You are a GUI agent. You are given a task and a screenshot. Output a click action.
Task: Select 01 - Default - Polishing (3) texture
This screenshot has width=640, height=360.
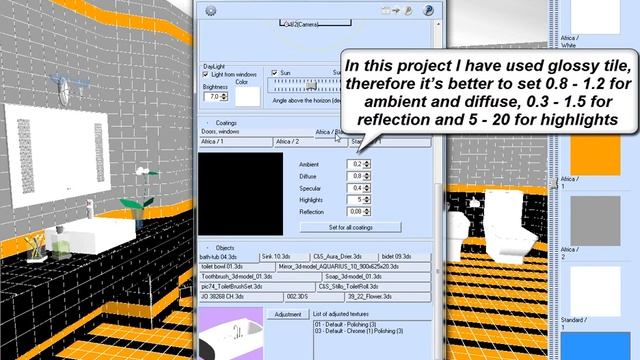[345, 324]
